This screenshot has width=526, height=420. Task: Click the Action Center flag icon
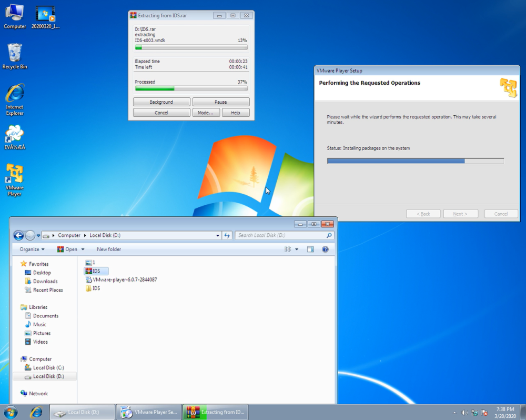[x=484, y=413]
